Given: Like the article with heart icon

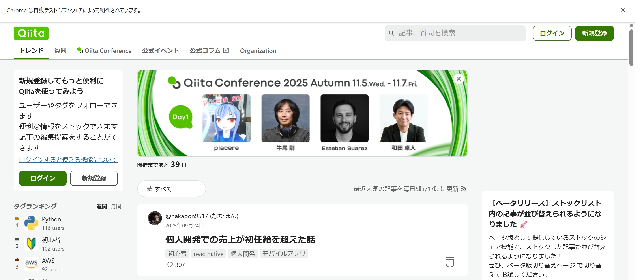Looking at the screenshot, I should point(170,265).
